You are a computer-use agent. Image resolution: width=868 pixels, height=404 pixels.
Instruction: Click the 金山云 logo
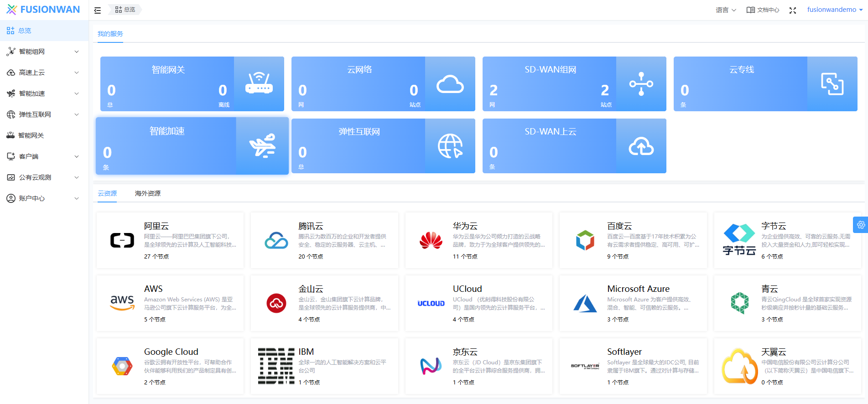point(276,303)
